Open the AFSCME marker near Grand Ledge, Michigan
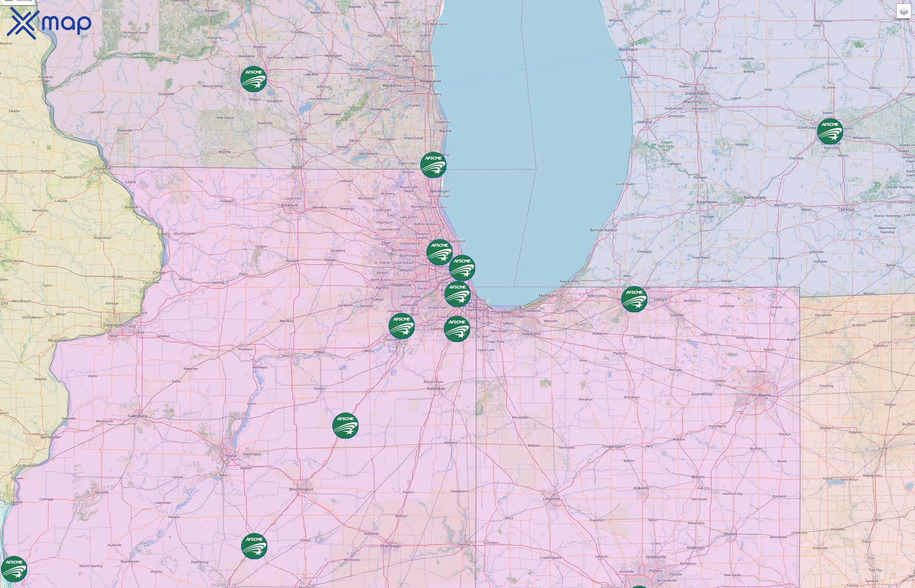 (x=829, y=131)
